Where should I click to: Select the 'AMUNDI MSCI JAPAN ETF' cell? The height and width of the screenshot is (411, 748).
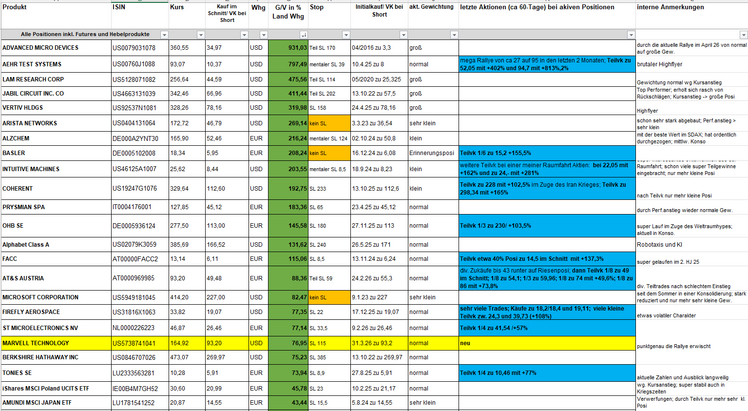tap(56, 403)
